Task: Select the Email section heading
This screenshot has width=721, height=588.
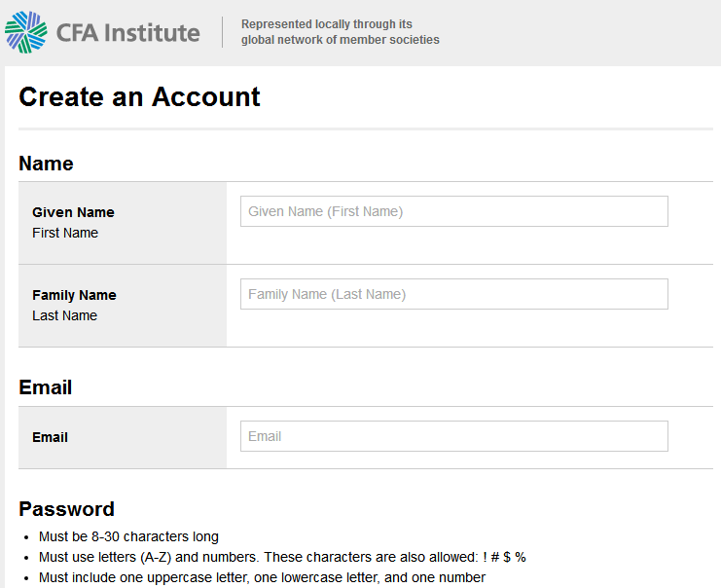Action: pos(45,387)
